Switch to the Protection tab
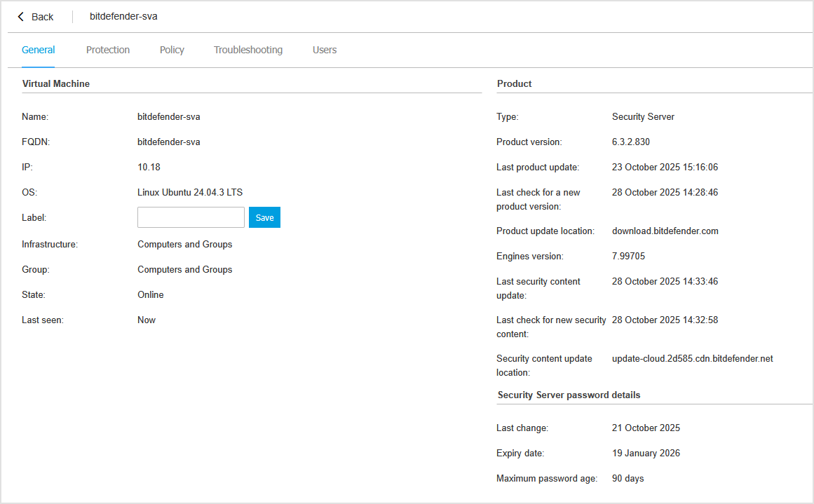This screenshot has width=814, height=504. [x=108, y=50]
